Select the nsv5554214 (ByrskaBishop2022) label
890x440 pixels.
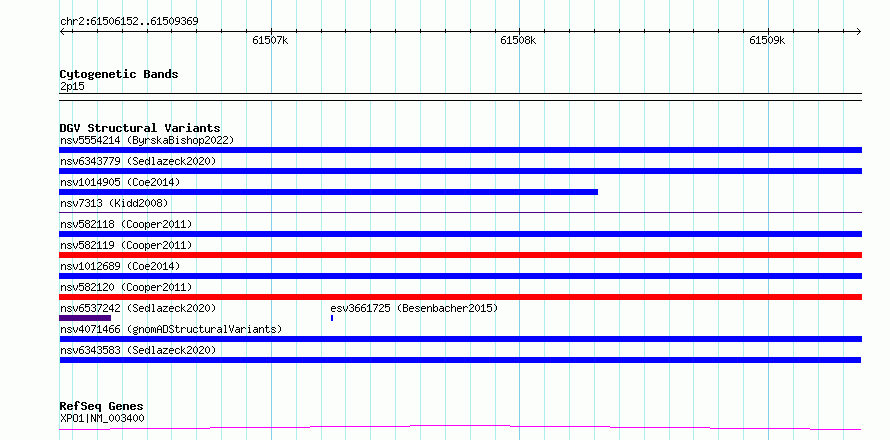pos(147,140)
